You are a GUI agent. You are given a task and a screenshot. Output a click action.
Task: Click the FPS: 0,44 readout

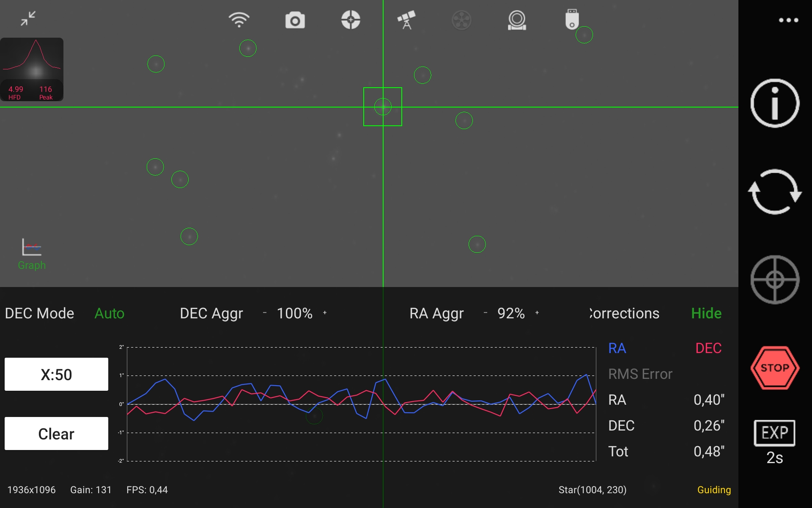[x=147, y=490]
